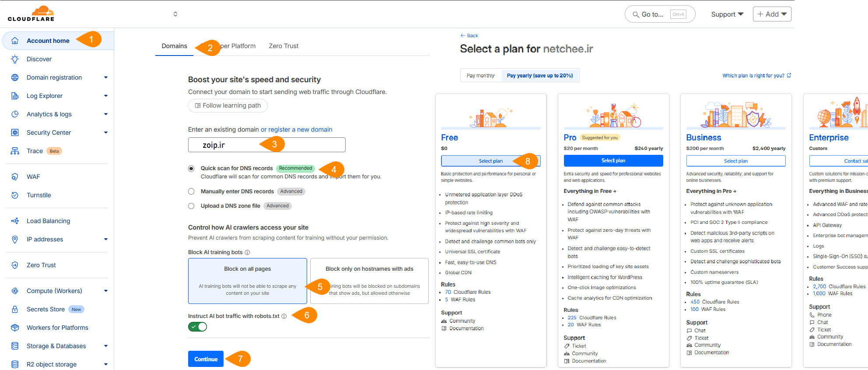Viewport: 868px width, 370px height.
Task: Disable Instruct AI bot traffic with robots.txt
Action: coord(197,326)
